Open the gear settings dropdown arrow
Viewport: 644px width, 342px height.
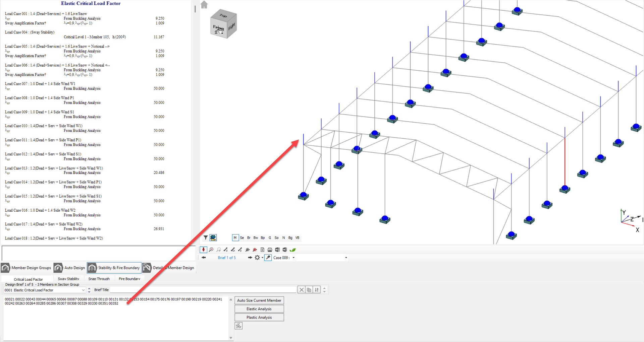point(262,258)
